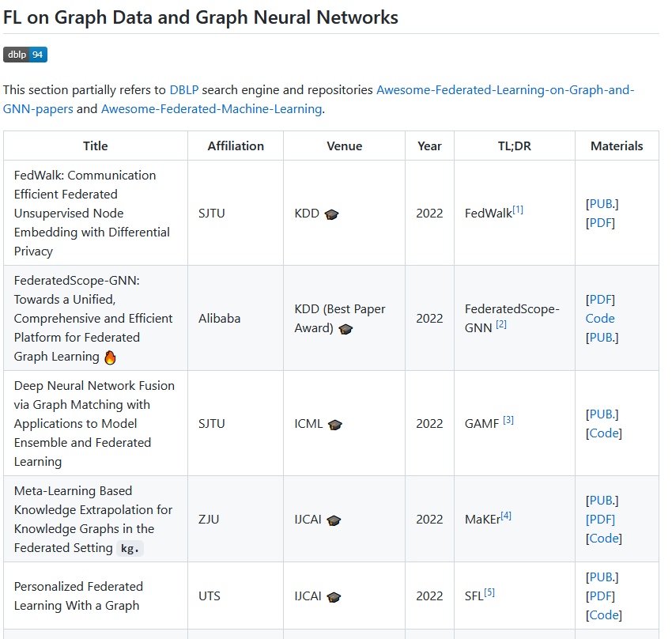Image resolution: width=672 pixels, height=639 pixels.
Task: Click the graduation cap icon in FedWalk row
Action: (331, 214)
